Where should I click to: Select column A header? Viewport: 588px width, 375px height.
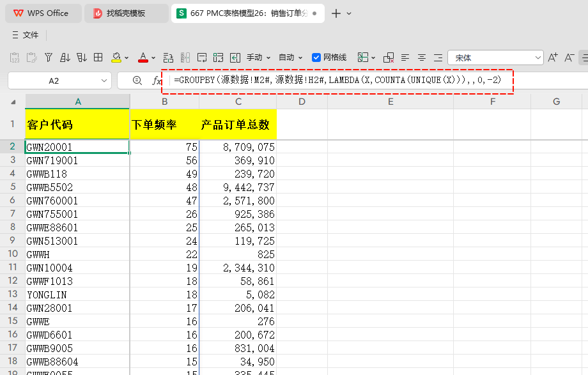pyautogui.click(x=77, y=102)
